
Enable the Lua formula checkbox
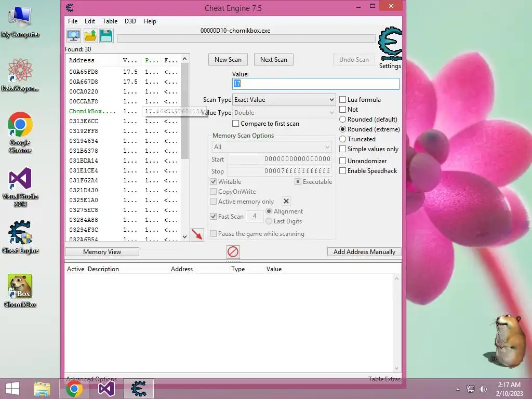pos(343,99)
